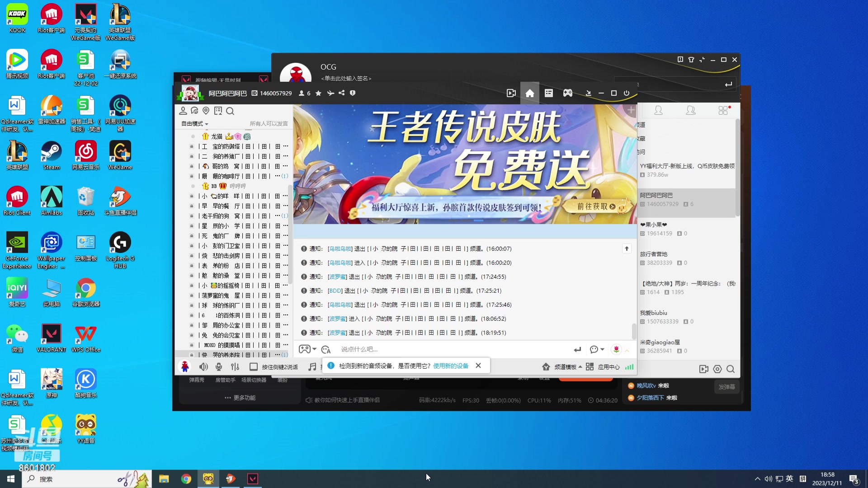Select YY福利大厅 channel in right list
868x488 pixels.
686,170
